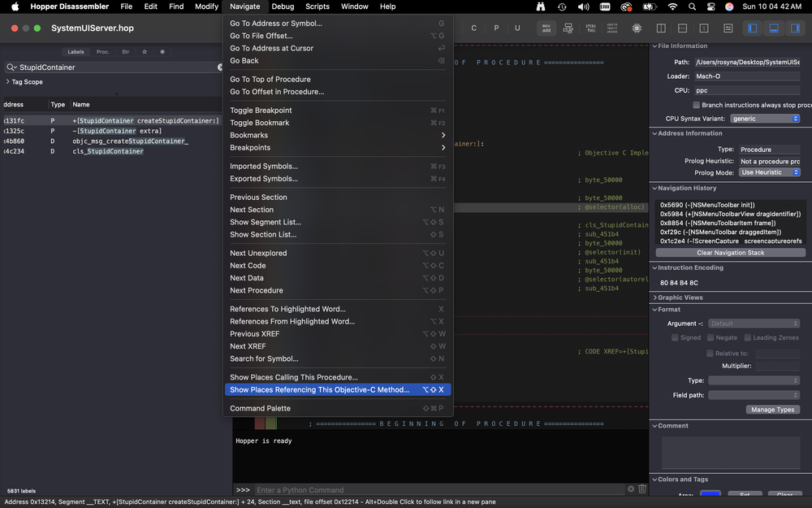Viewport: 812px width, 508px height.
Task: Expand the Graphic Views section
Action: click(x=654, y=297)
